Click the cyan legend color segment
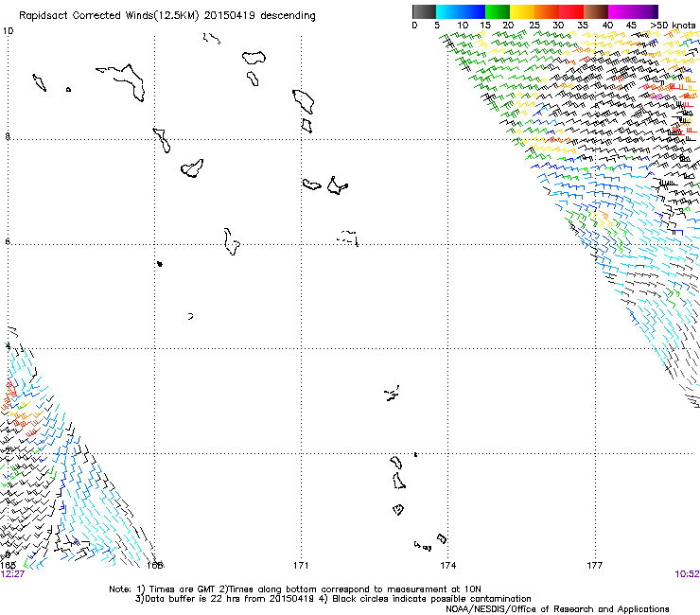Image resolution: width=700 pixels, height=615 pixels. click(x=448, y=11)
